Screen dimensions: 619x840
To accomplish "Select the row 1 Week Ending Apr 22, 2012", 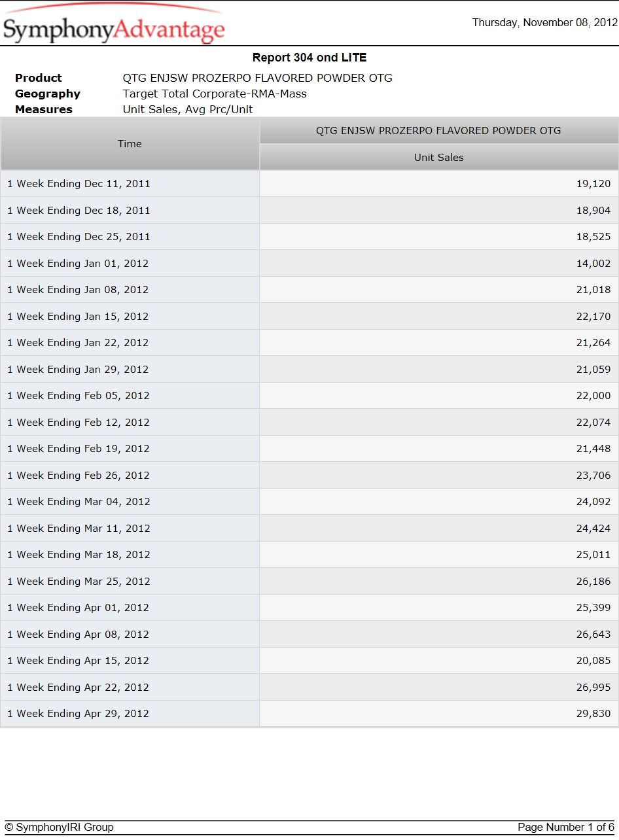I will click(309, 688).
